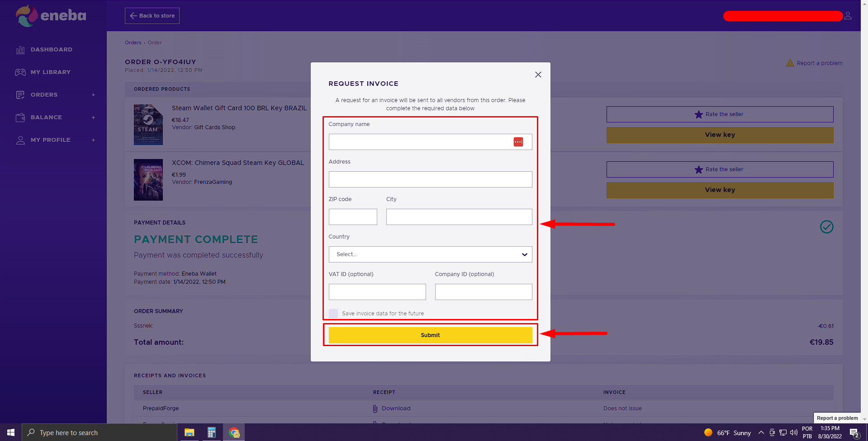Click the password manager icon in Company name
Image resolution: width=868 pixels, height=441 pixels.
point(518,142)
